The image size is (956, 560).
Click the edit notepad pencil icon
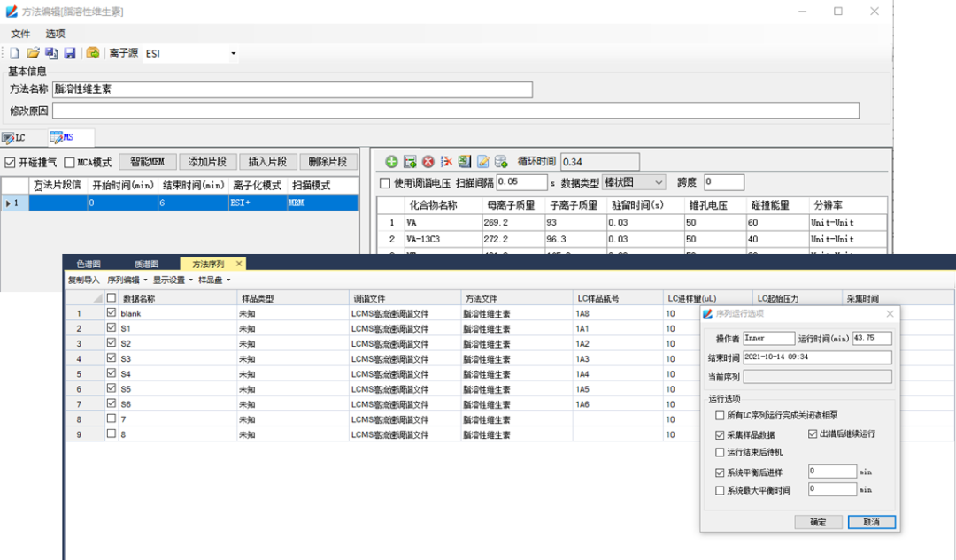tap(483, 162)
